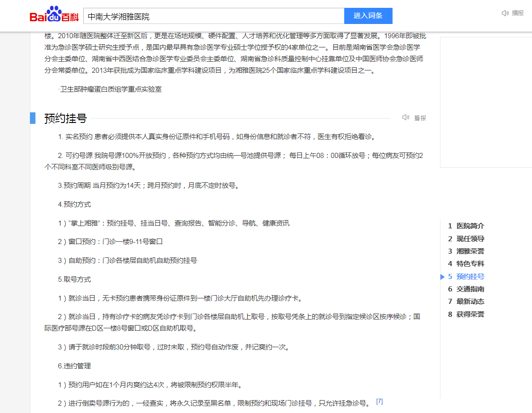
Task: Click the line 4.预约方式
Action: tap(74, 204)
